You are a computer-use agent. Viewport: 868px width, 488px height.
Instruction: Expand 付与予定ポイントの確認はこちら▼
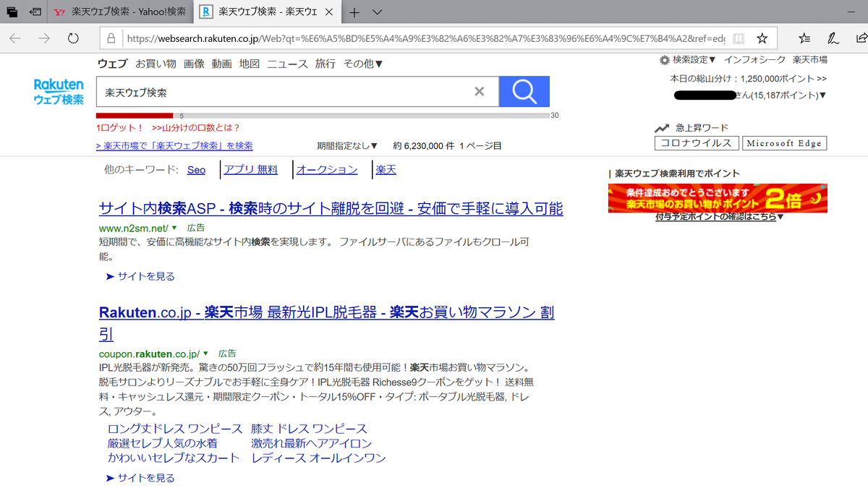point(720,217)
